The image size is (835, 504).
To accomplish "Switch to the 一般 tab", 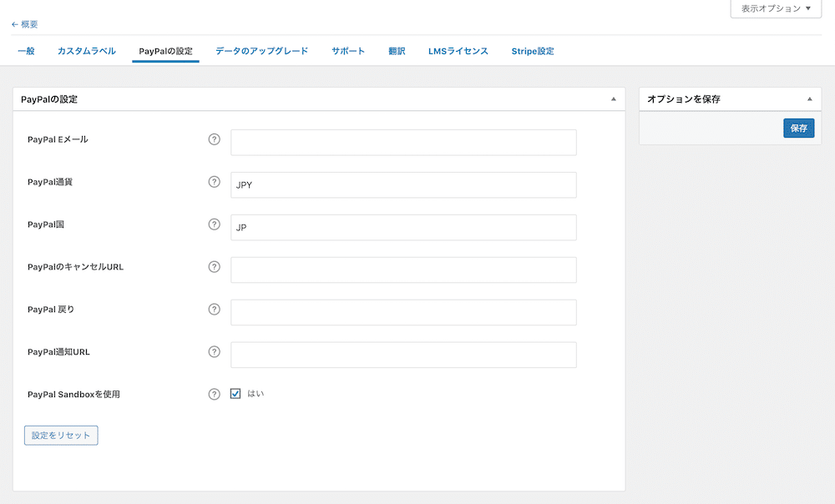I will [26, 51].
